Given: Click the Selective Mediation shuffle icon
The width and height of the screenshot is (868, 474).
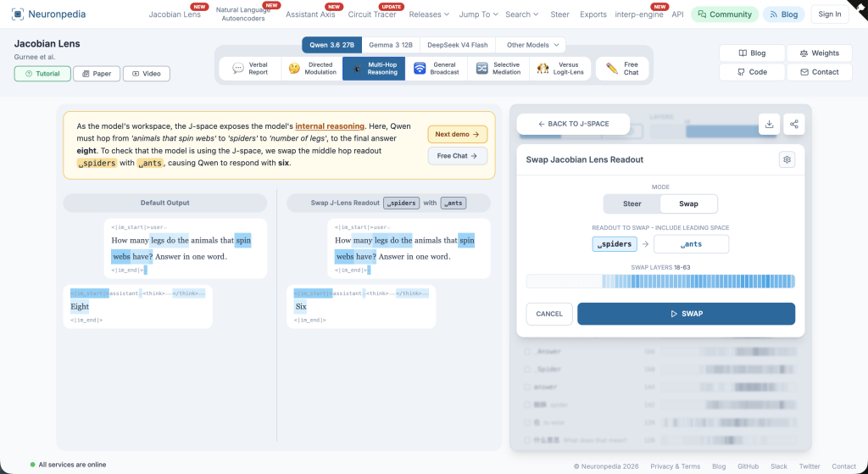Looking at the screenshot, I should pos(481,68).
